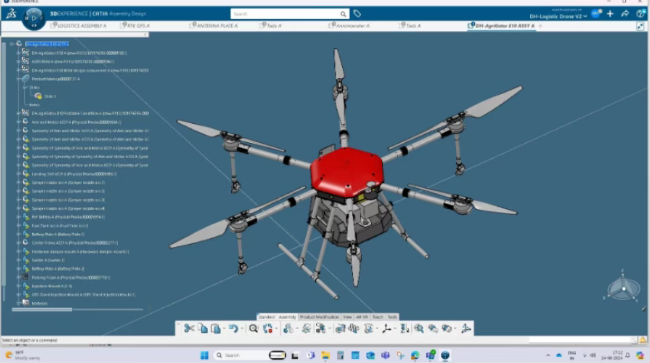Switch to the Standard action bar tab
This screenshot has height=363, width=650.
(x=267, y=317)
